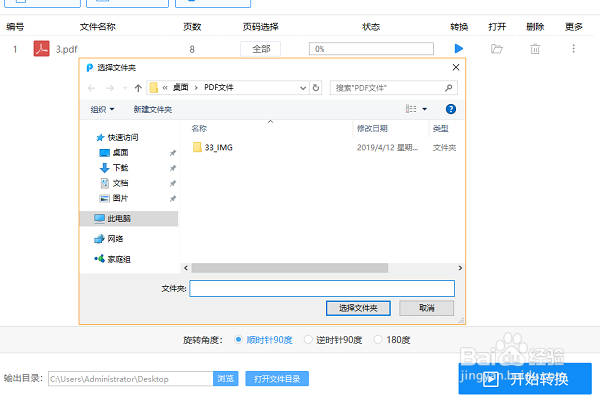Sort by 类型 column header
This screenshot has height=397, width=600.
coord(440,129)
